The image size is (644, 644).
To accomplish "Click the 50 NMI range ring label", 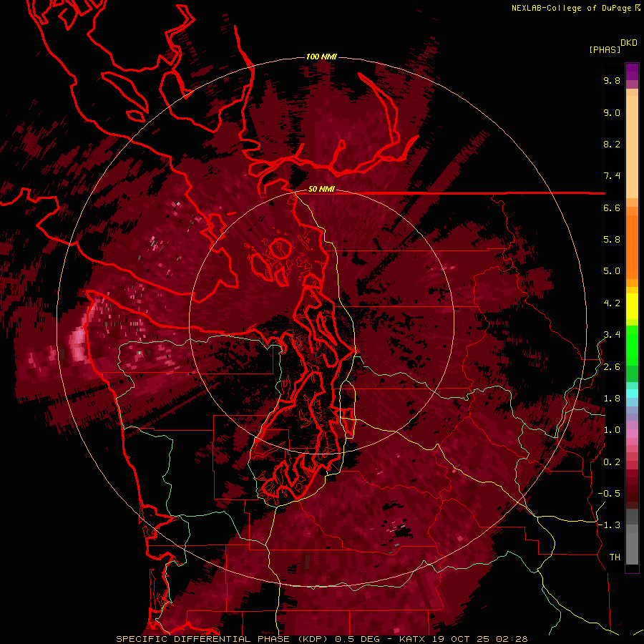I will [x=321, y=190].
